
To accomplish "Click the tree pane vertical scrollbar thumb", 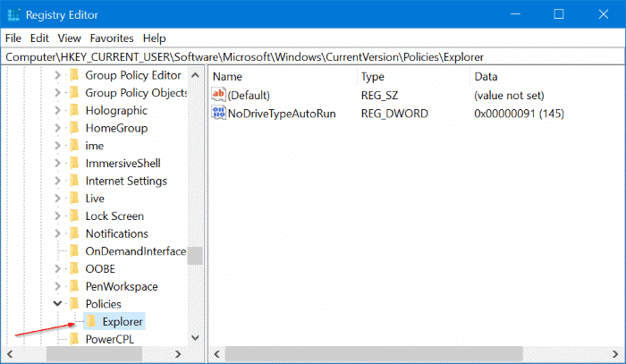I will pos(194,254).
